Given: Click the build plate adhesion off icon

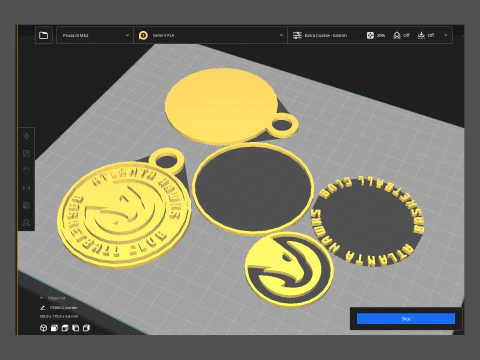Looking at the screenshot, I should [421, 35].
